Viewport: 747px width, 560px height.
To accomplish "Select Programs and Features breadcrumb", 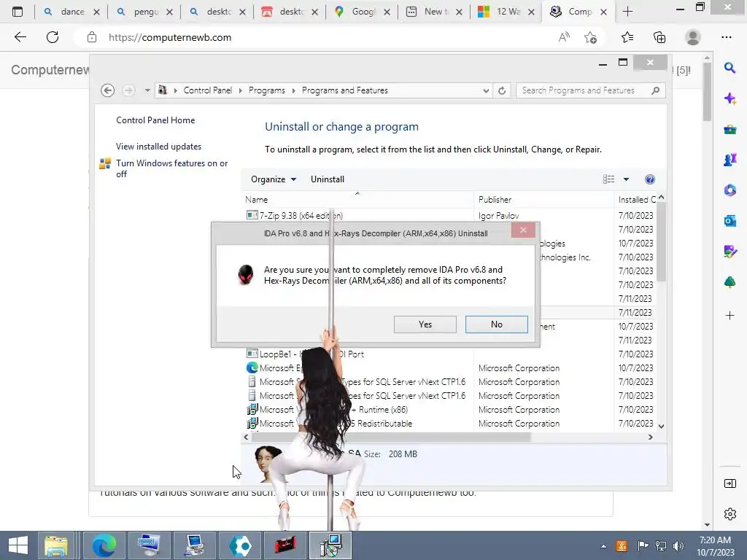I will [345, 90].
